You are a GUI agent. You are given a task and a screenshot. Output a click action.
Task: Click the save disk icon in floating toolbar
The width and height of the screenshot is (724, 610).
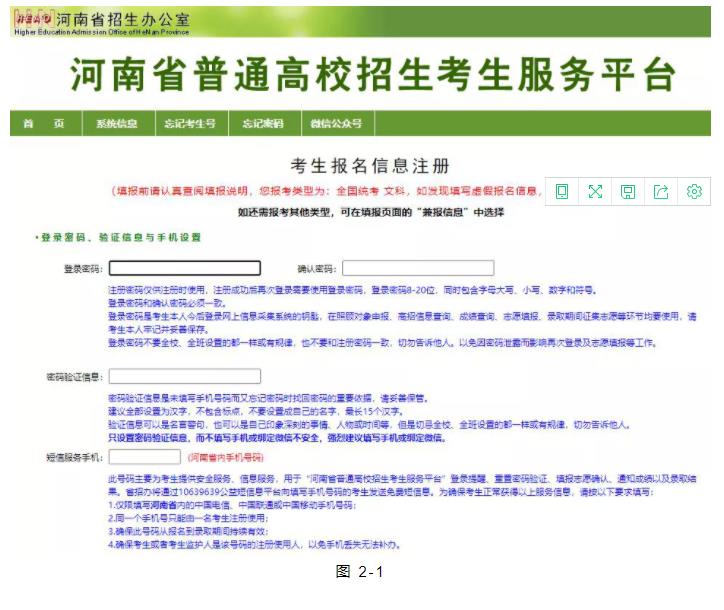628,191
